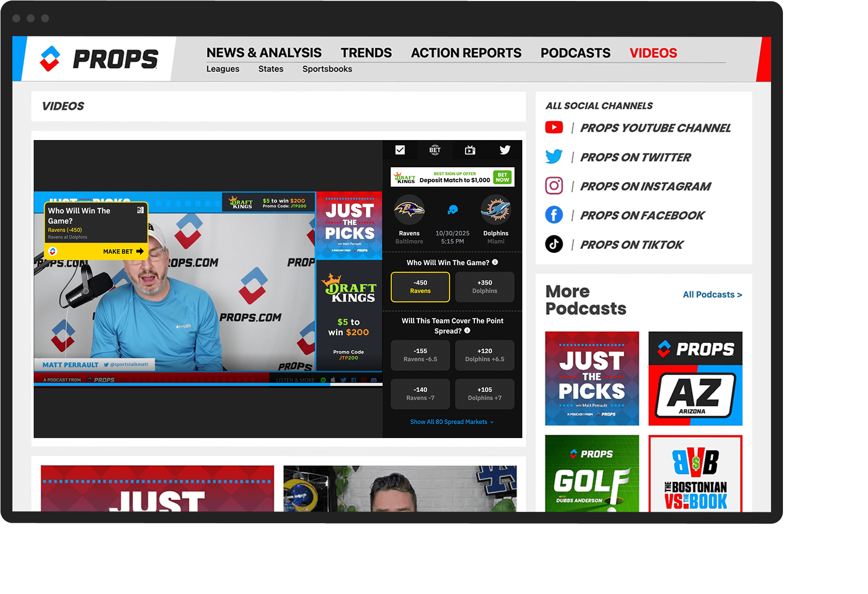Select the +350 Dolphins moneyline option
This screenshot has height=594, width=868.
tap(484, 287)
